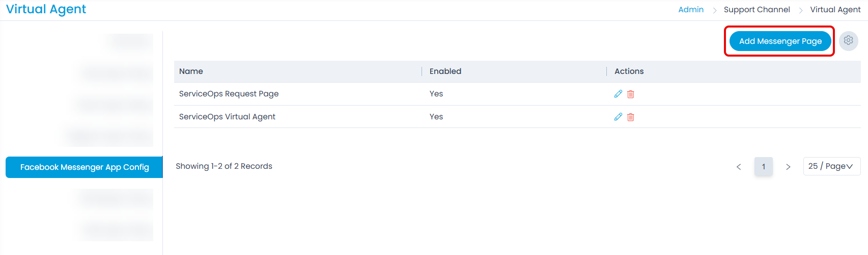Delete the ServiceOps Virtual Agent entry
The image size is (868, 255).
click(631, 117)
